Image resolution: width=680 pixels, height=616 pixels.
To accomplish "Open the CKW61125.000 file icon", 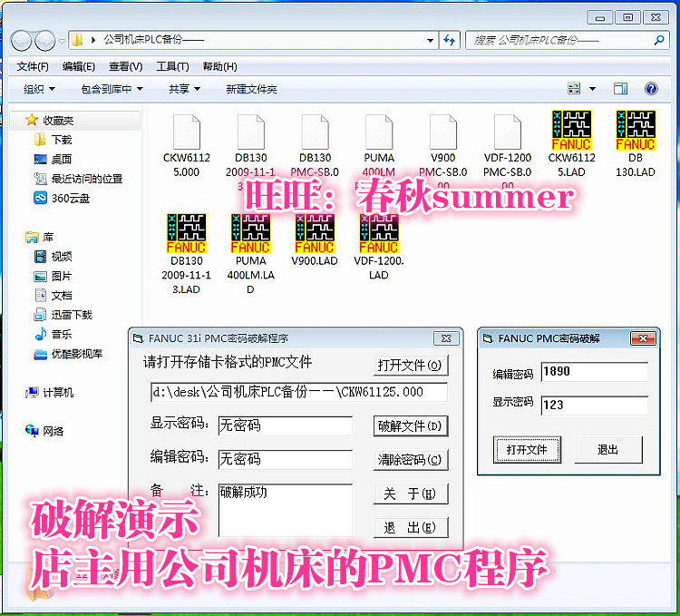I will (x=187, y=132).
